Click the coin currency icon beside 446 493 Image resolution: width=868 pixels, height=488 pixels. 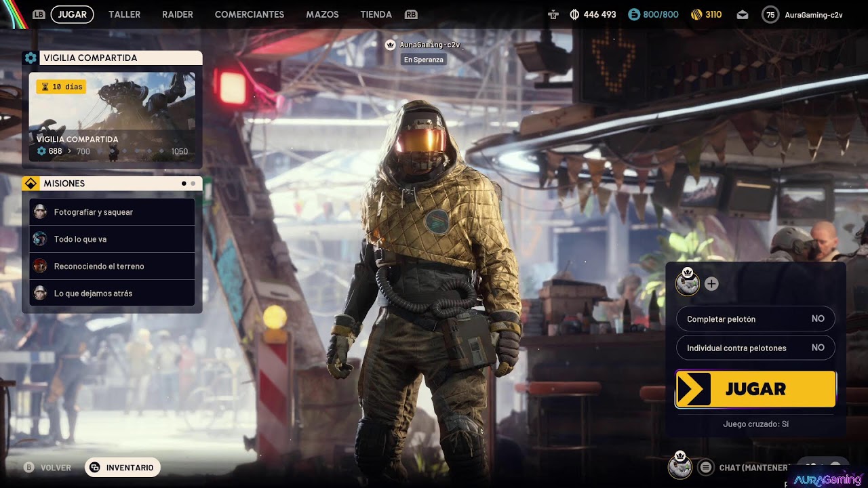[574, 14]
